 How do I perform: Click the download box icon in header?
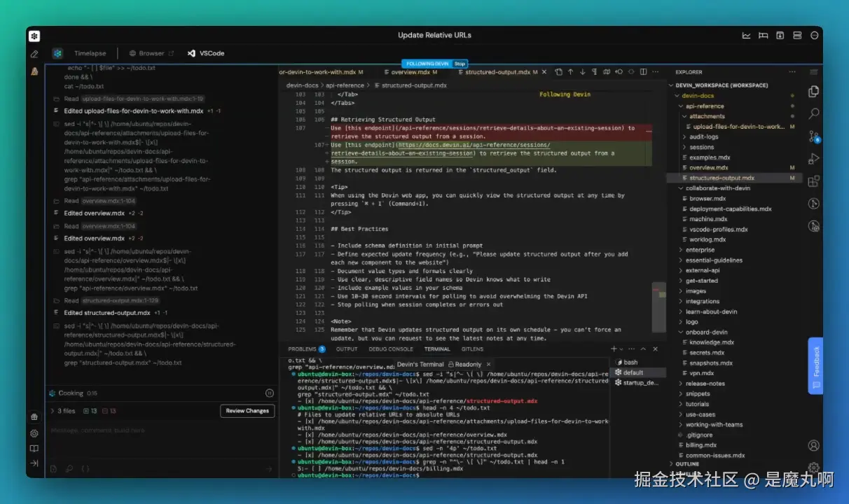point(780,36)
